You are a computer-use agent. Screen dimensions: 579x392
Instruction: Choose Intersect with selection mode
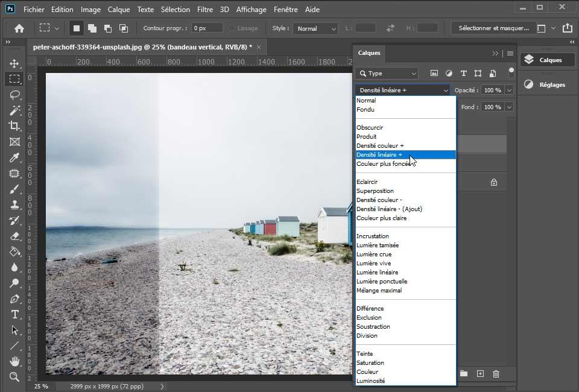[x=123, y=28]
